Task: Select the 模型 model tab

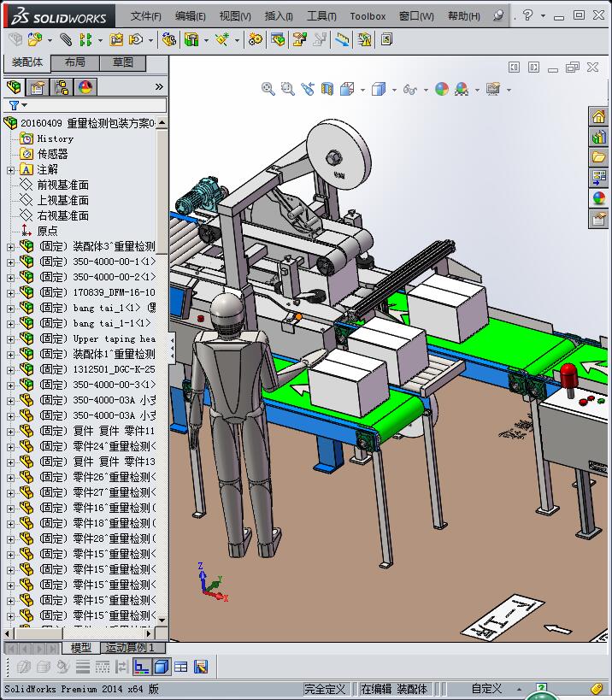Action: [81, 648]
